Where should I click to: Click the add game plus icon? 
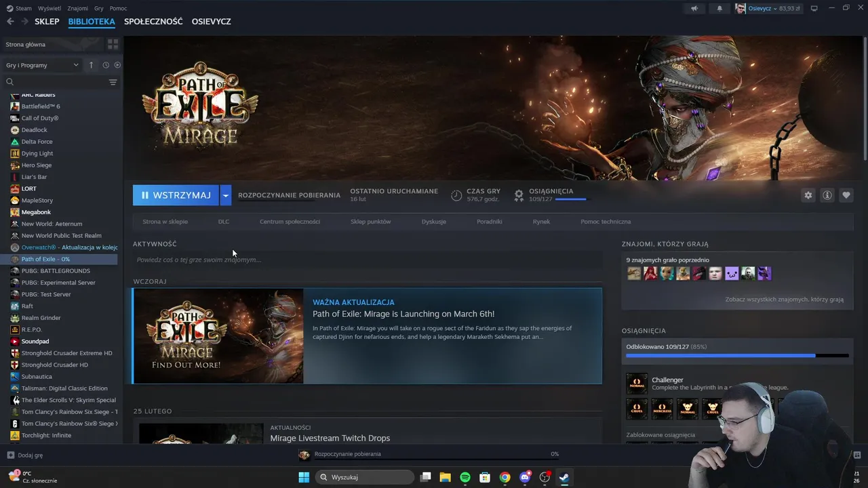10,455
